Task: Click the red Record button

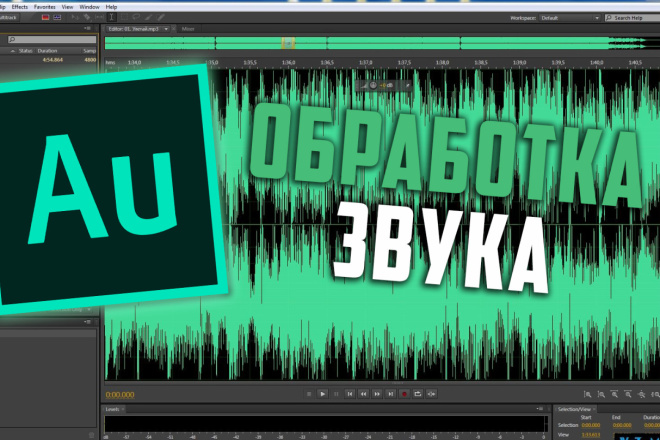Action: (403, 394)
